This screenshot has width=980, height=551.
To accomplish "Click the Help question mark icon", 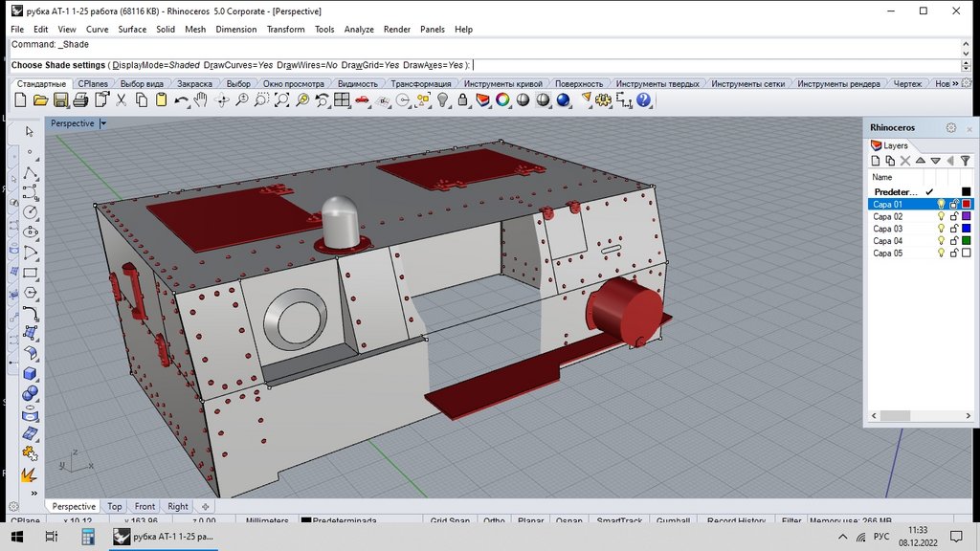I will coord(644,100).
